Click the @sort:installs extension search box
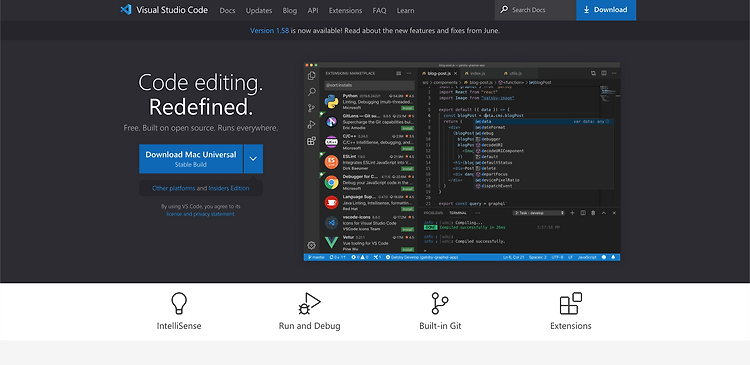Screen dimensions: 750x365 369,85
